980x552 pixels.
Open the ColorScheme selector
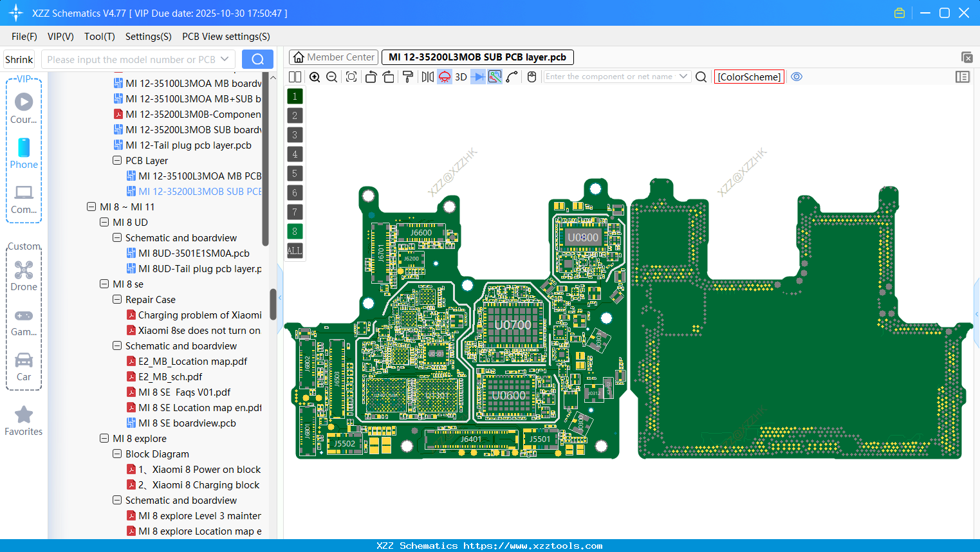tap(748, 77)
